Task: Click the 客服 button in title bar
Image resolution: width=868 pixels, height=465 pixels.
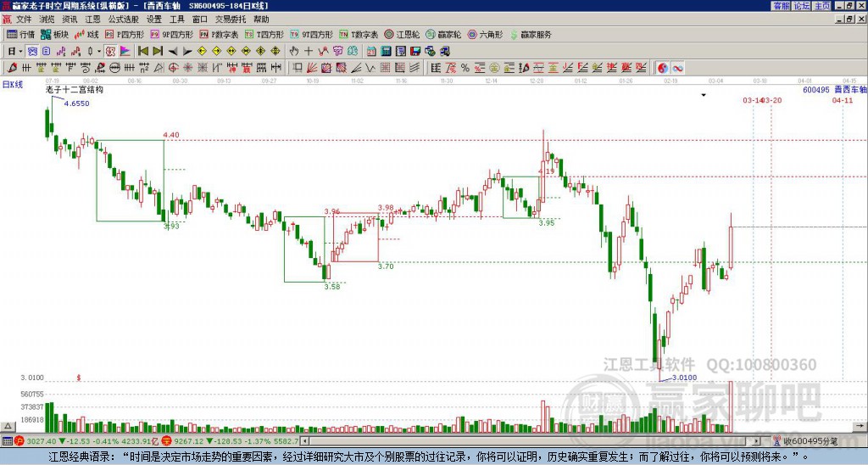Action: pos(782,6)
